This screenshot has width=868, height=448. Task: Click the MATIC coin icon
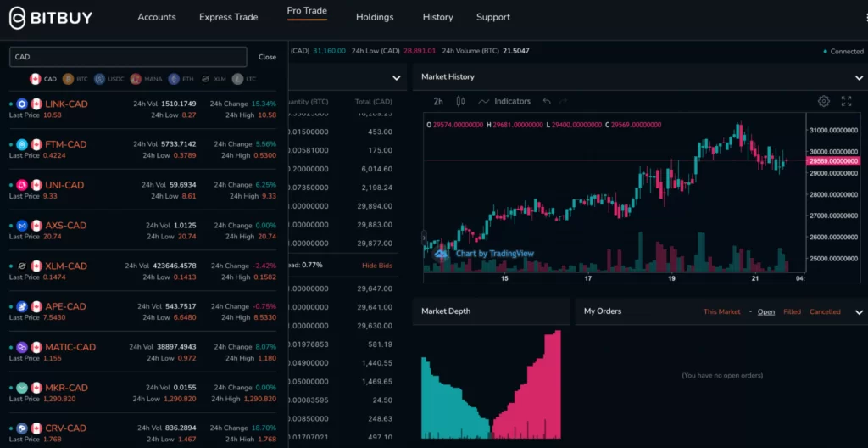point(22,347)
